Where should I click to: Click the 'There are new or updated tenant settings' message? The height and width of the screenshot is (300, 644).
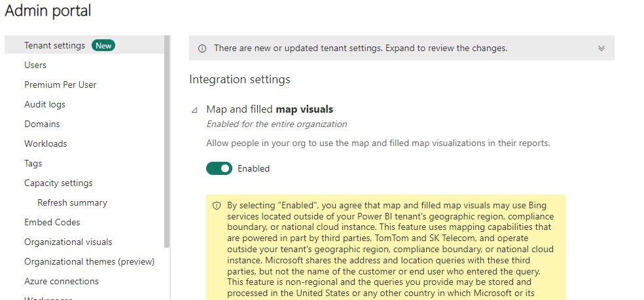[x=361, y=48]
